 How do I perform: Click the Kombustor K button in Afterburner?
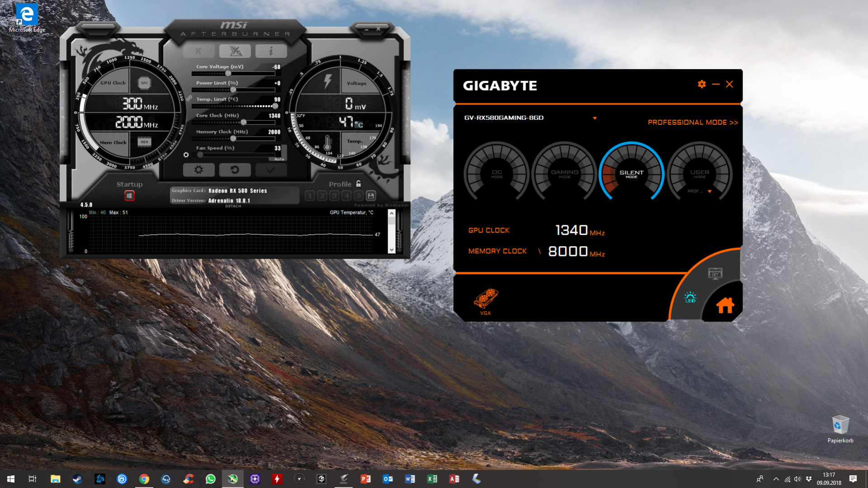point(199,51)
